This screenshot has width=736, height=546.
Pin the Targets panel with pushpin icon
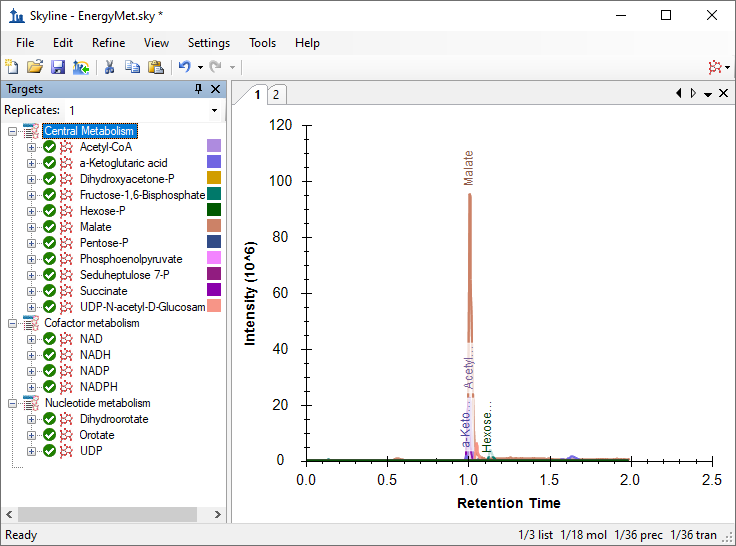199,89
